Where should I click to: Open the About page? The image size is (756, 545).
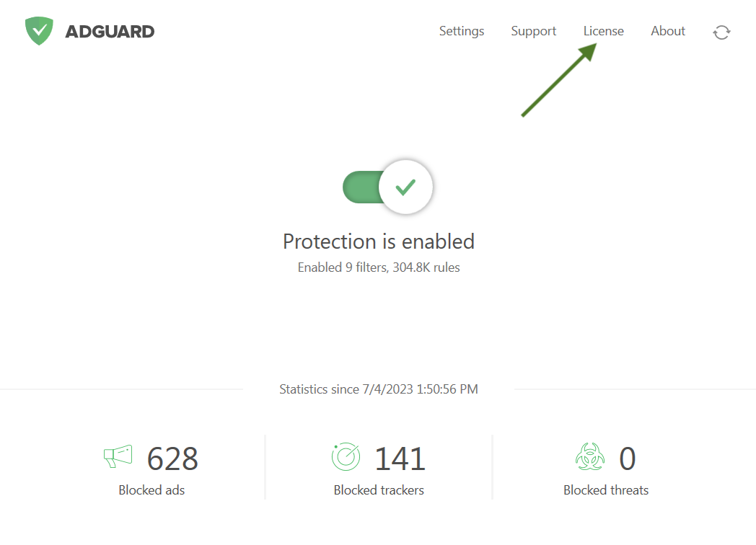[668, 31]
